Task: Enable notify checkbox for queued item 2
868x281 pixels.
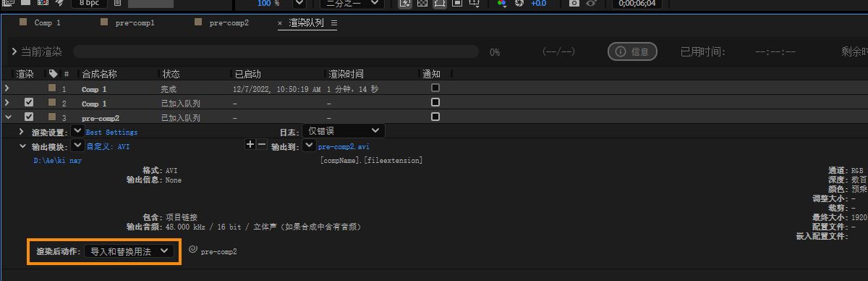Action: point(435,102)
